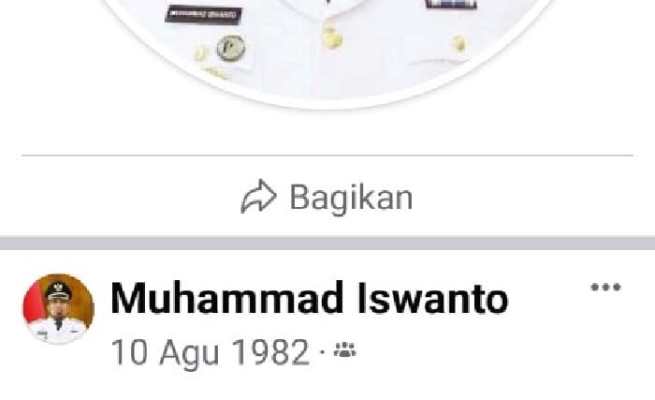Tap the gold button on right pocket
This screenshot has height=400, width=655.
(459, 43)
